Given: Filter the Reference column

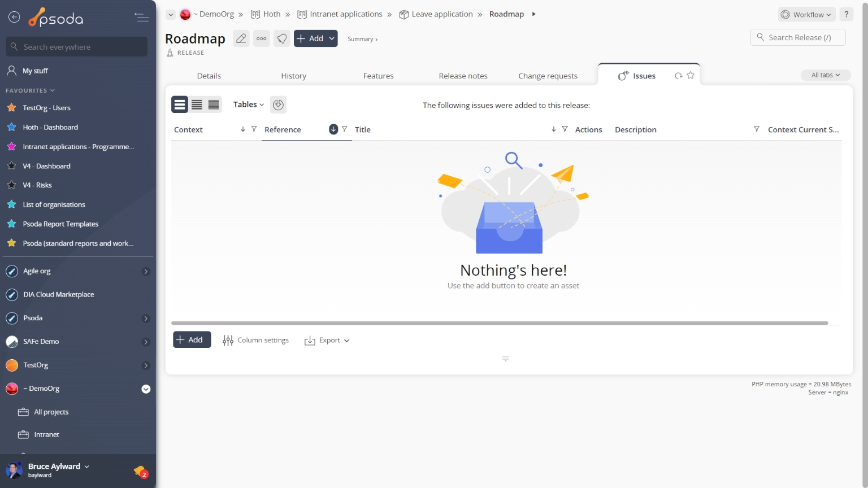Looking at the screenshot, I should click(x=345, y=129).
